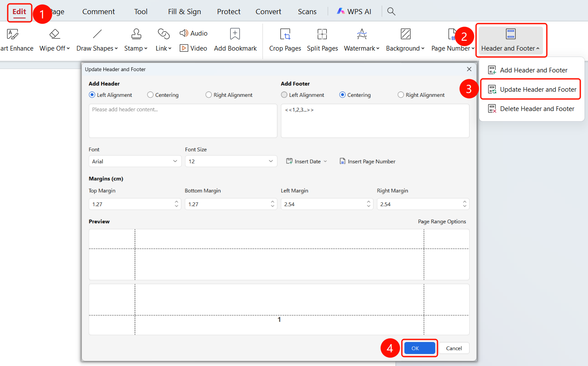Open the Wipe Off eraser tool
This screenshot has height=366, width=588.
click(54, 40)
